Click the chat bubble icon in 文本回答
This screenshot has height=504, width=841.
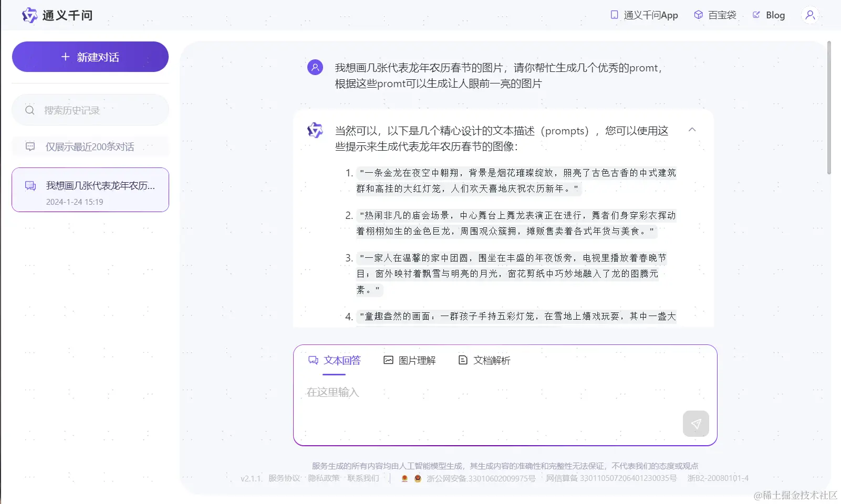[313, 360]
